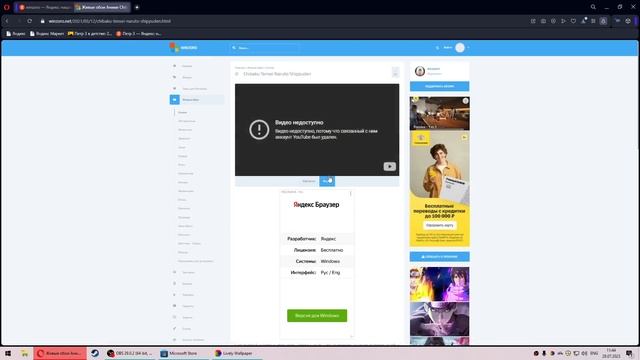Select the highlighted live wallpapers sidebar item
Image resolution: width=640 pixels, height=360 pixels.
[x=197, y=100]
